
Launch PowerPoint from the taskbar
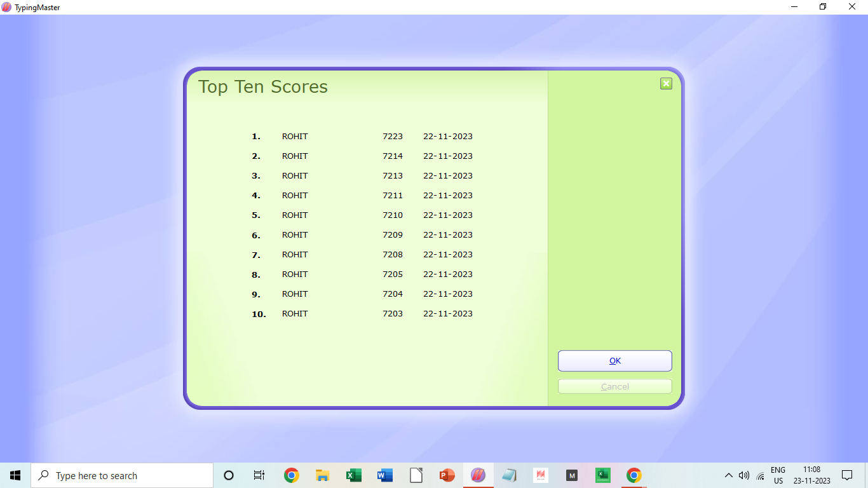[447, 475]
